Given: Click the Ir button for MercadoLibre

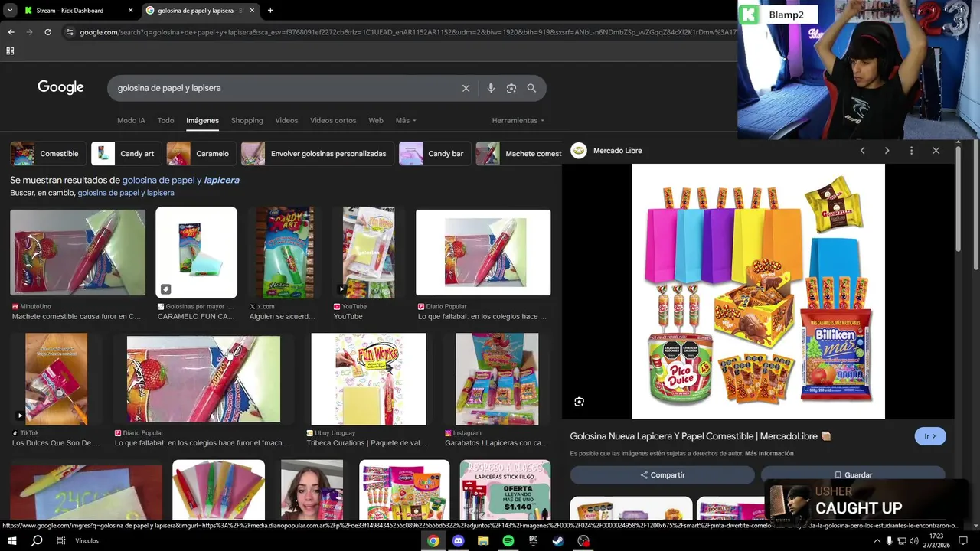Looking at the screenshot, I should (930, 436).
